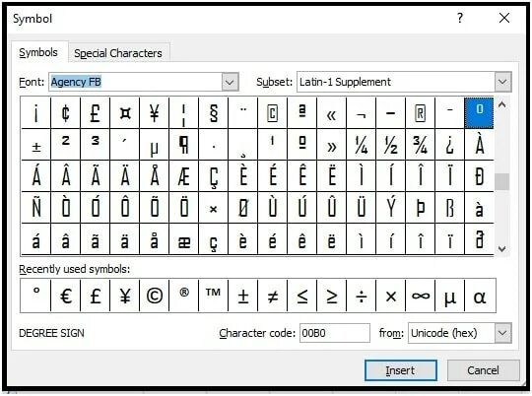Select the capital Ç with cedilla
The width and height of the screenshot is (532, 396).
[214, 176]
